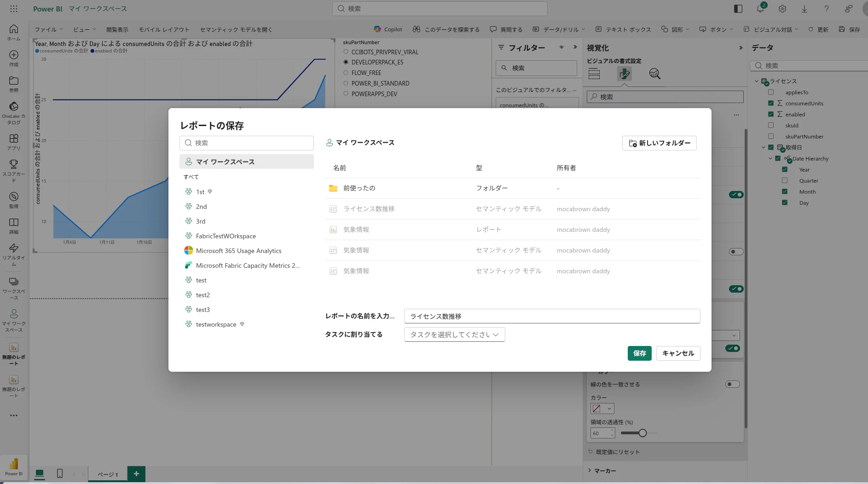Open the settings gear icon
The height and width of the screenshot is (484, 868).
[782, 9]
